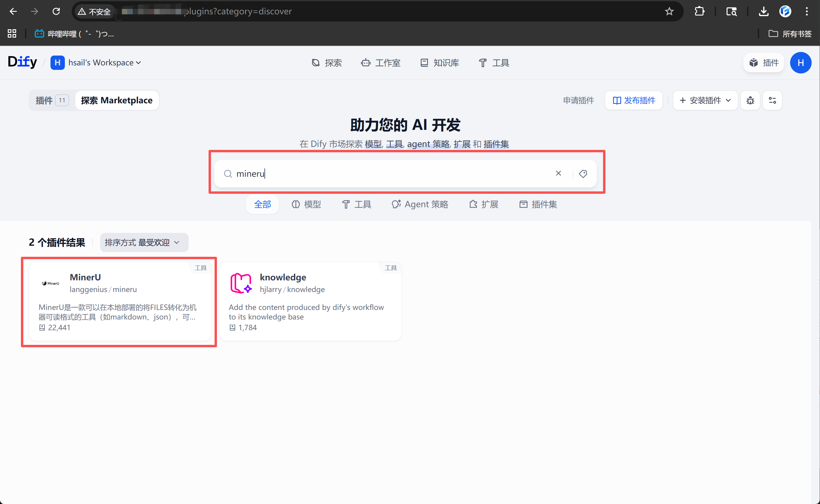Viewport: 820px width, 504px height.
Task: Open the plugin debug bug icon
Action: [x=750, y=100]
